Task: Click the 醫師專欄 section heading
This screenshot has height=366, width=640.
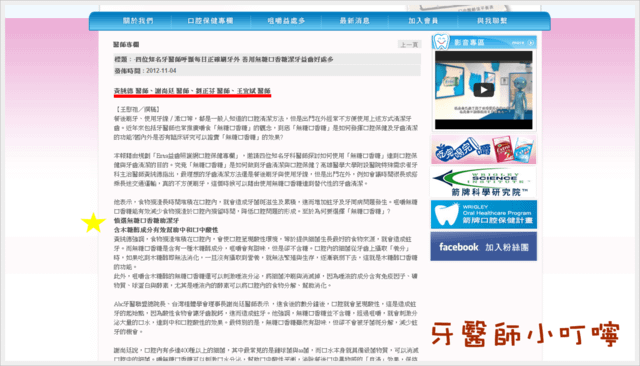Action: pos(126,44)
